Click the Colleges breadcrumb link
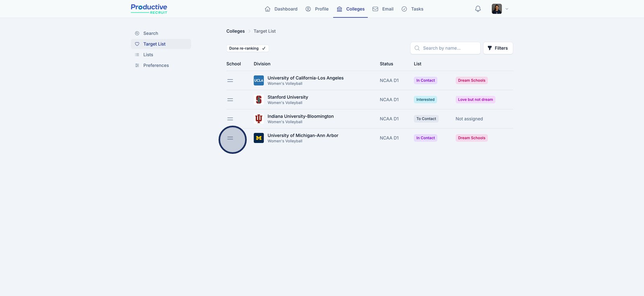Image resolution: width=644 pixels, height=296 pixels. pos(235,31)
